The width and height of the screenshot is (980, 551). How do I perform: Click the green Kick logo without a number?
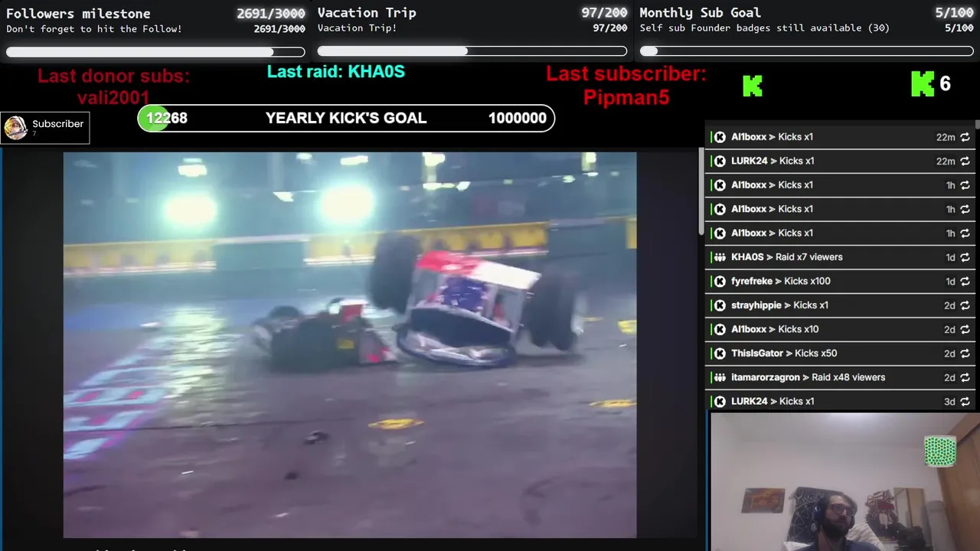[753, 85]
